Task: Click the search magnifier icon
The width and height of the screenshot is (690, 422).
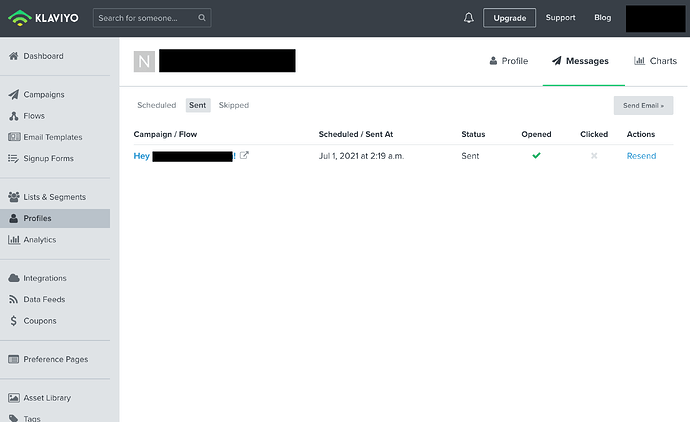Action: tap(202, 18)
